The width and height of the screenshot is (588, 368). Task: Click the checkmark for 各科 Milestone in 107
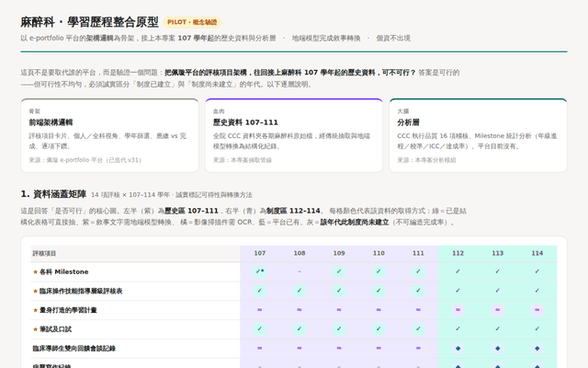coord(259,271)
